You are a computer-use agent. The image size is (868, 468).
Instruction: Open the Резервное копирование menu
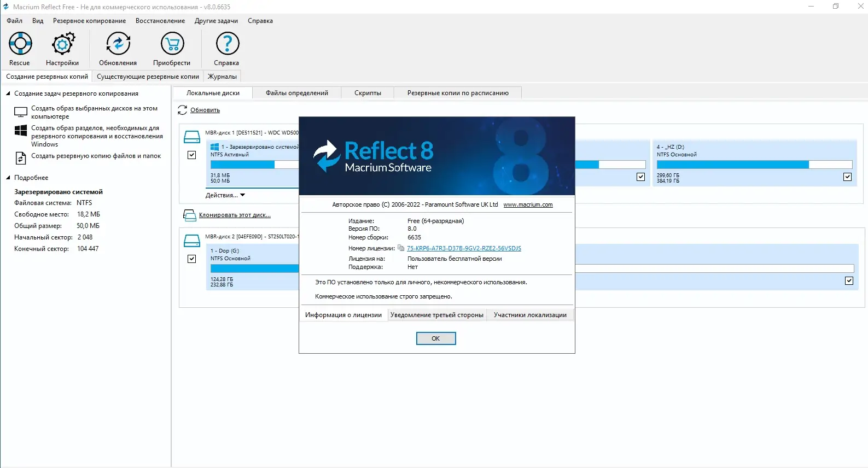(89, 21)
